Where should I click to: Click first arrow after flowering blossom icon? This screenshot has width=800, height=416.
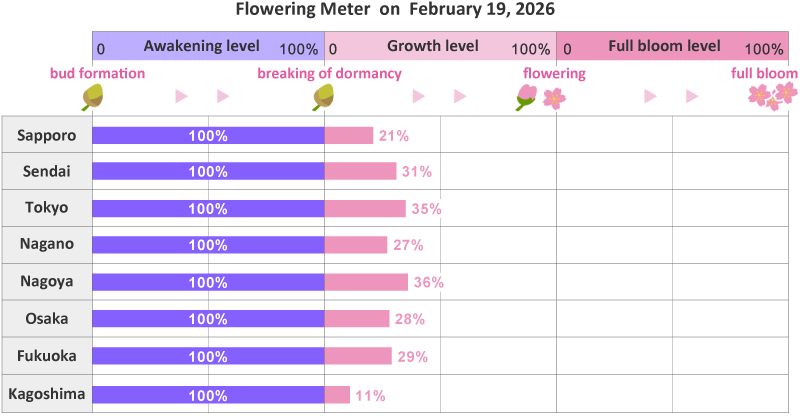pos(650,97)
